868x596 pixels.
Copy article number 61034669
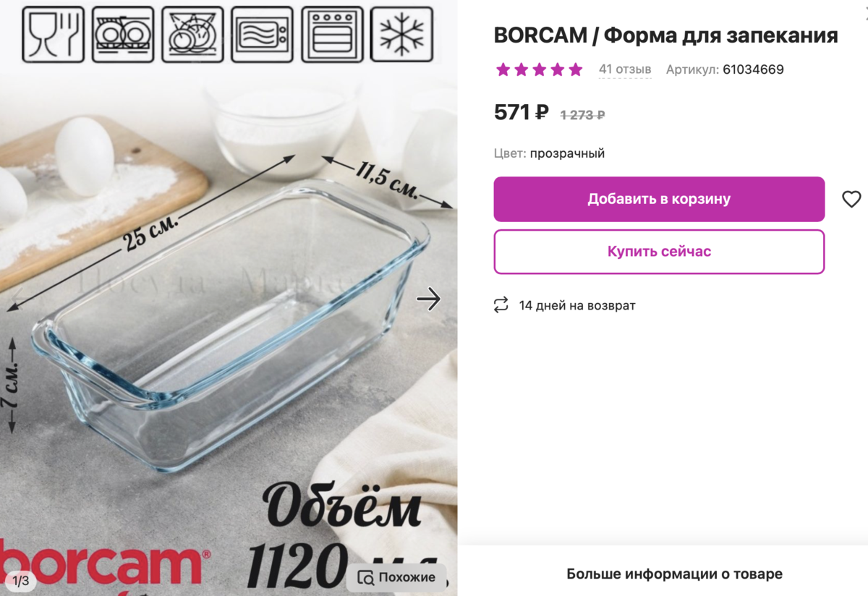click(x=753, y=69)
